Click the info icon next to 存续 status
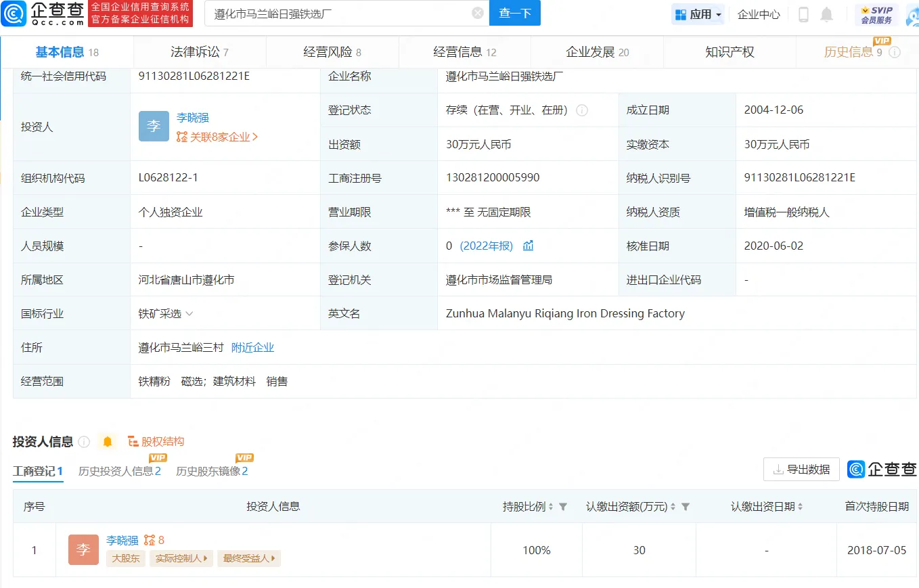Viewport: 919px width, 588px height. pyautogui.click(x=582, y=110)
